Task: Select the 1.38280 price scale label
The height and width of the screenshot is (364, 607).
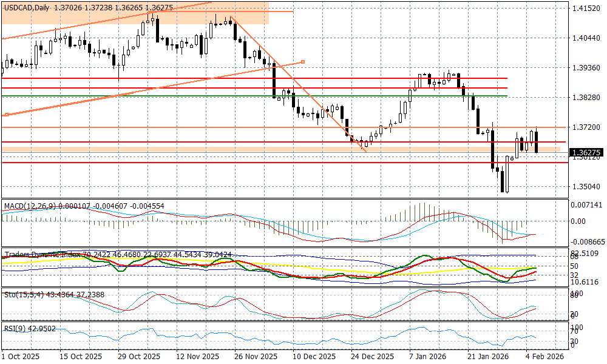Action: pos(586,97)
